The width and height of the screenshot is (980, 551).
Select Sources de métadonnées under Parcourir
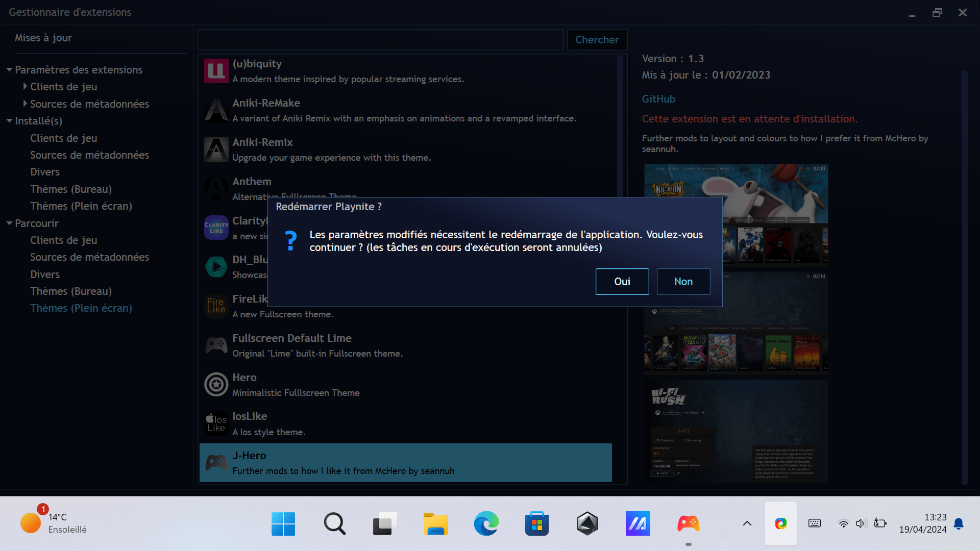point(90,257)
